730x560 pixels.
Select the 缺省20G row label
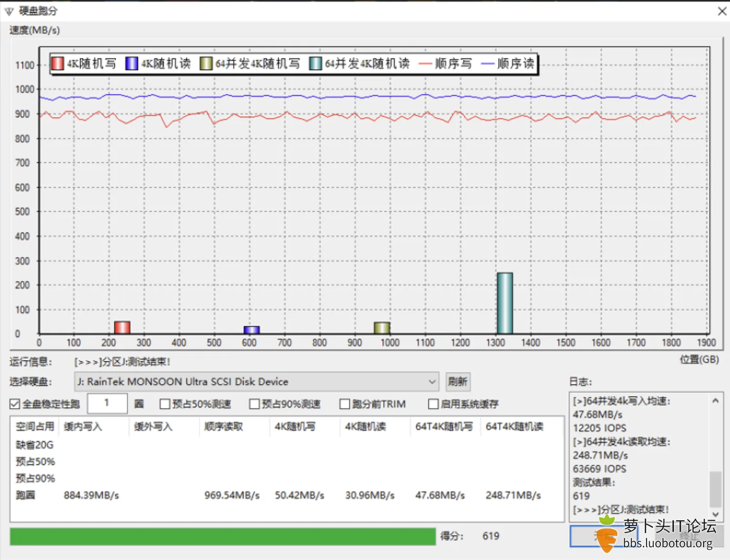(35, 445)
